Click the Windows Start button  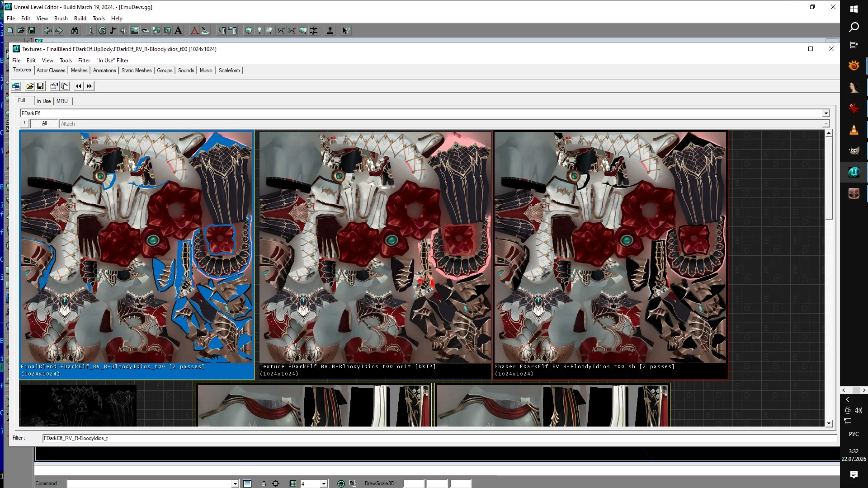coord(854,9)
